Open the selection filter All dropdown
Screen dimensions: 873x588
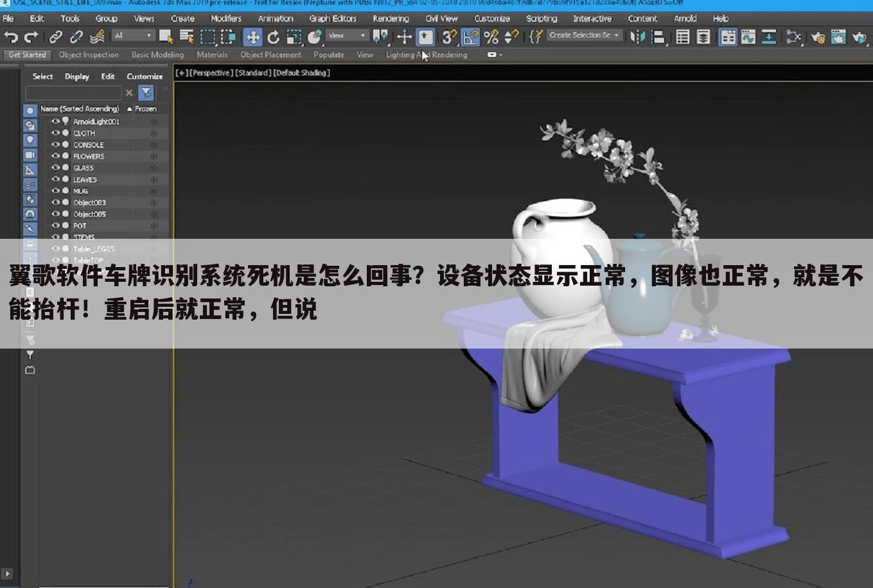click(134, 35)
